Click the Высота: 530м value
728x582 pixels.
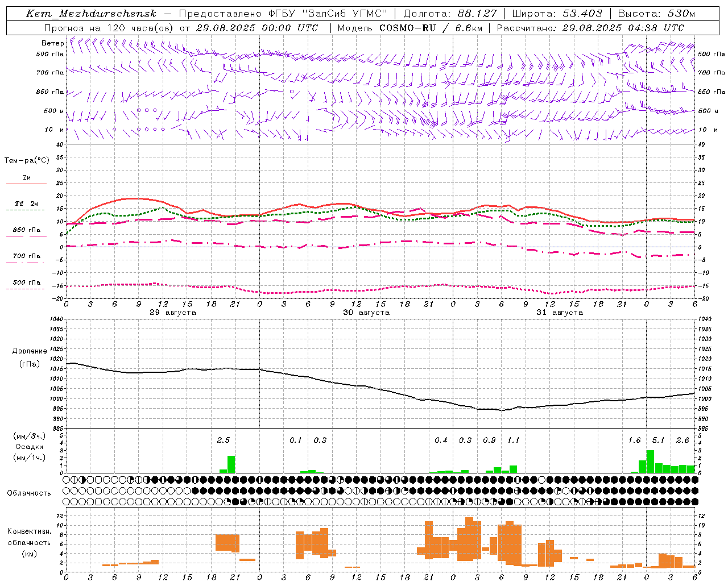tap(656, 14)
